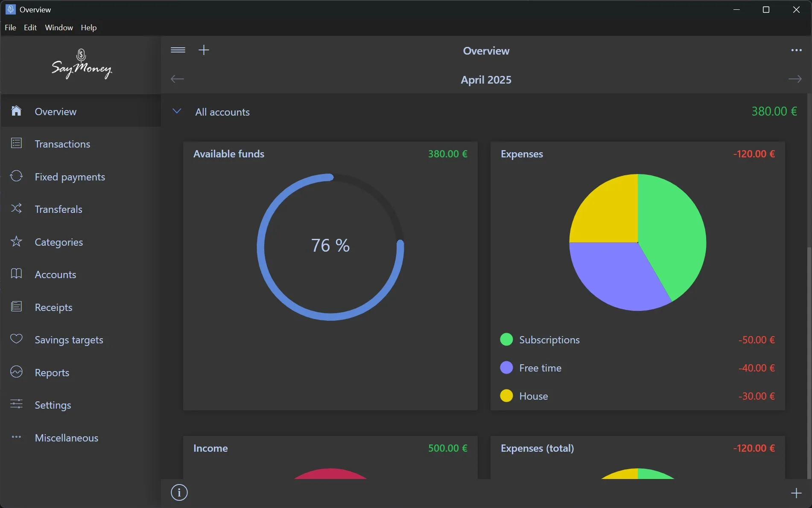The width and height of the screenshot is (812, 508).
Task: Click the Settings sliders icon
Action: pos(16,404)
